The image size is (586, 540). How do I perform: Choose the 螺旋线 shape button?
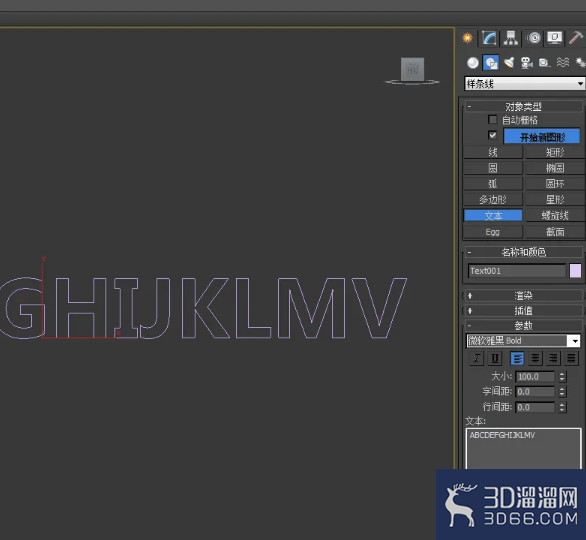[555, 216]
